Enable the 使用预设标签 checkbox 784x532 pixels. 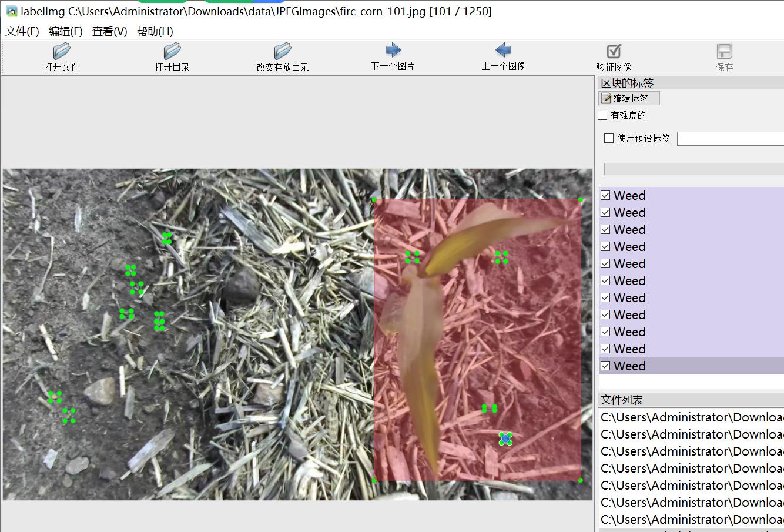609,138
